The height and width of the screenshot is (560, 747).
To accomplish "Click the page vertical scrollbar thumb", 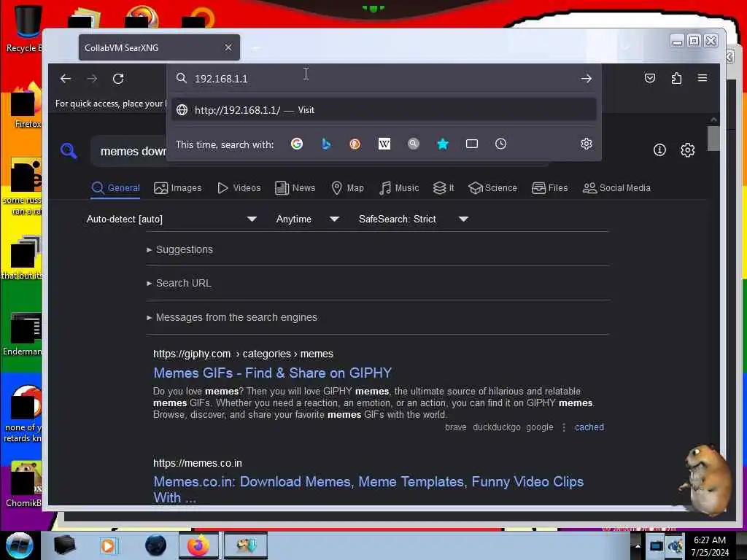I will [x=713, y=139].
